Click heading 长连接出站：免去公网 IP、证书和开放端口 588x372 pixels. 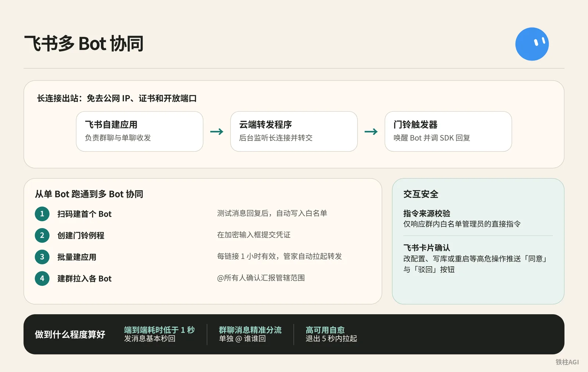coord(117,98)
